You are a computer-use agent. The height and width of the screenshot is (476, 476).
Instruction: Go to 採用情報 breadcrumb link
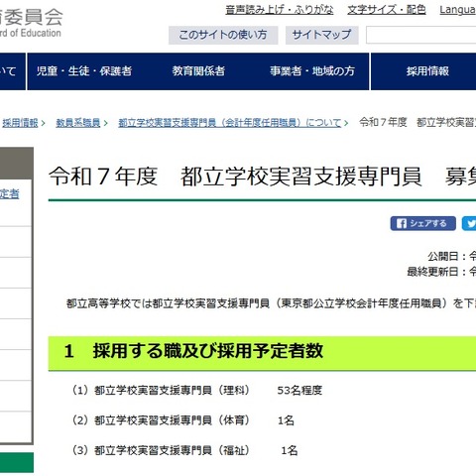[20, 123]
